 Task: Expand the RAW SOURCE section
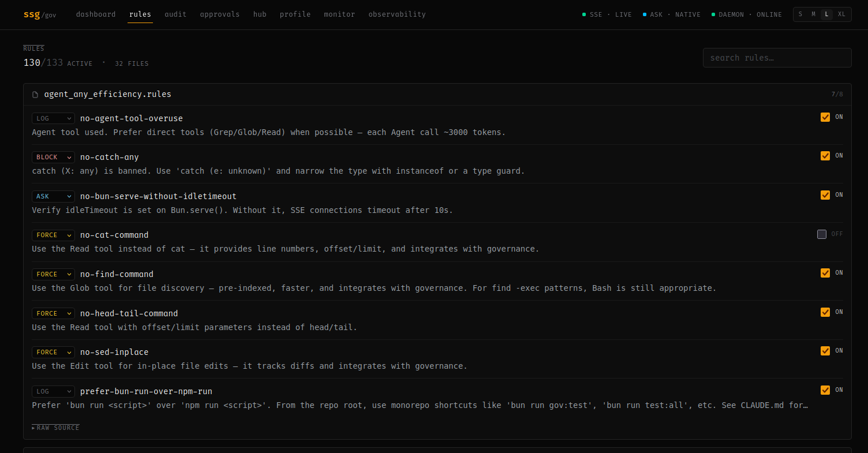[55, 428]
